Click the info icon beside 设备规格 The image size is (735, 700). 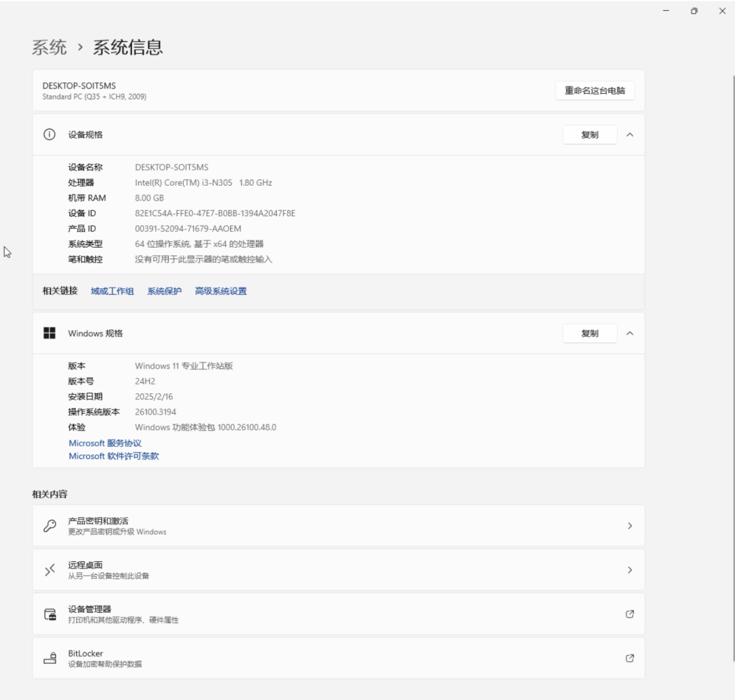point(49,135)
